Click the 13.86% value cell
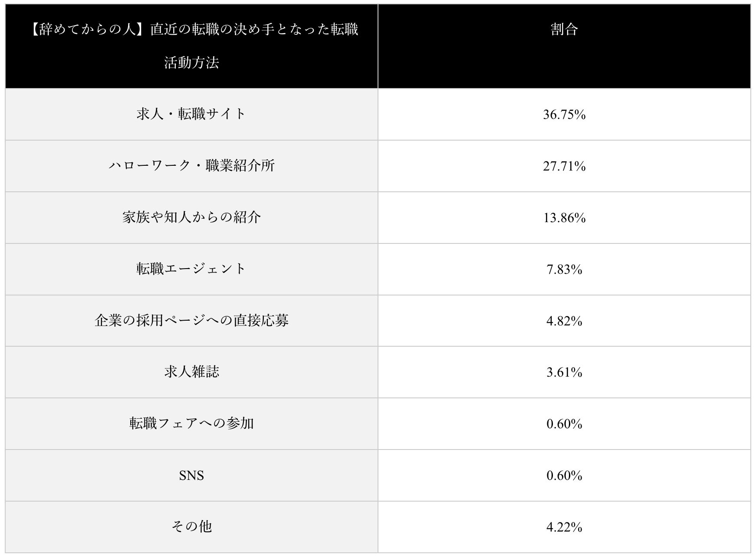Screen dimensions: 756x558 (x=564, y=218)
